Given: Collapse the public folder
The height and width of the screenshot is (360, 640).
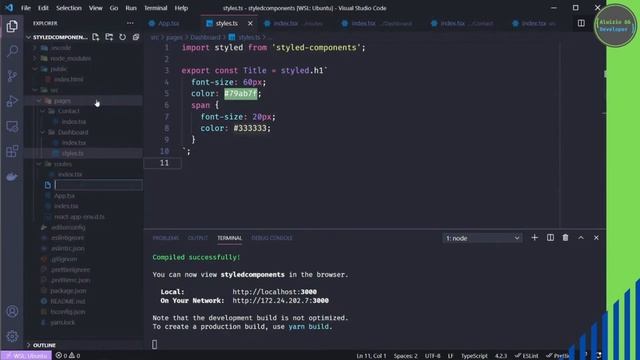Looking at the screenshot, I should [x=59, y=69].
